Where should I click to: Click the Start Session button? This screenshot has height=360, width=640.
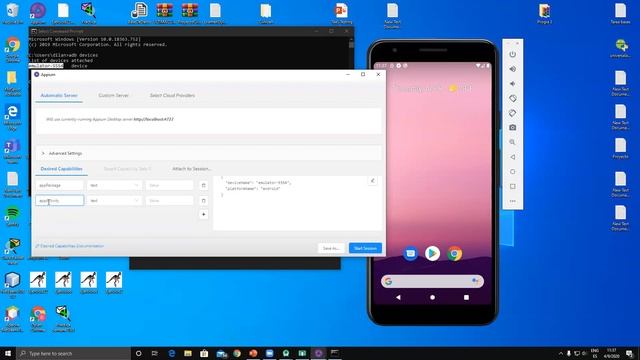pos(365,248)
